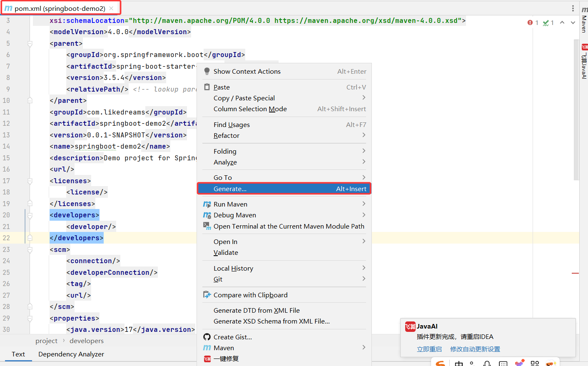The height and width of the screenshot is (366, 588).
Task: Click the green typo check indicator
Action: [x=548, y=22]
